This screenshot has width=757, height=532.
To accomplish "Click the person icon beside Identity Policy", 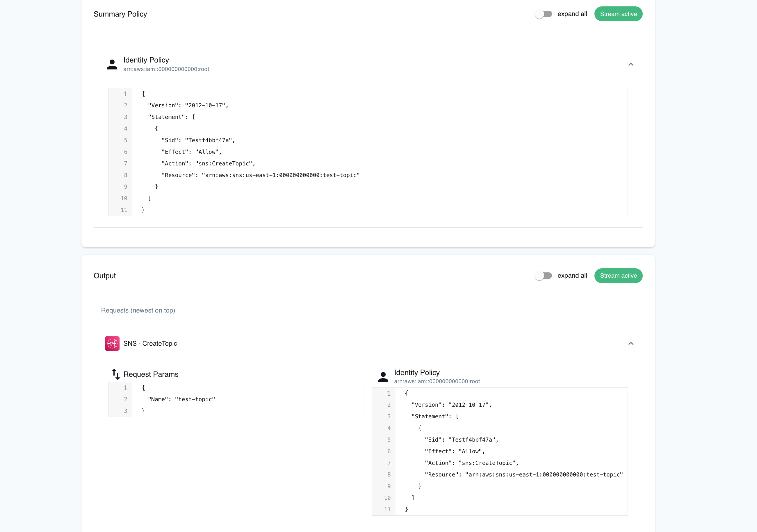I will (x=112, y=64).
